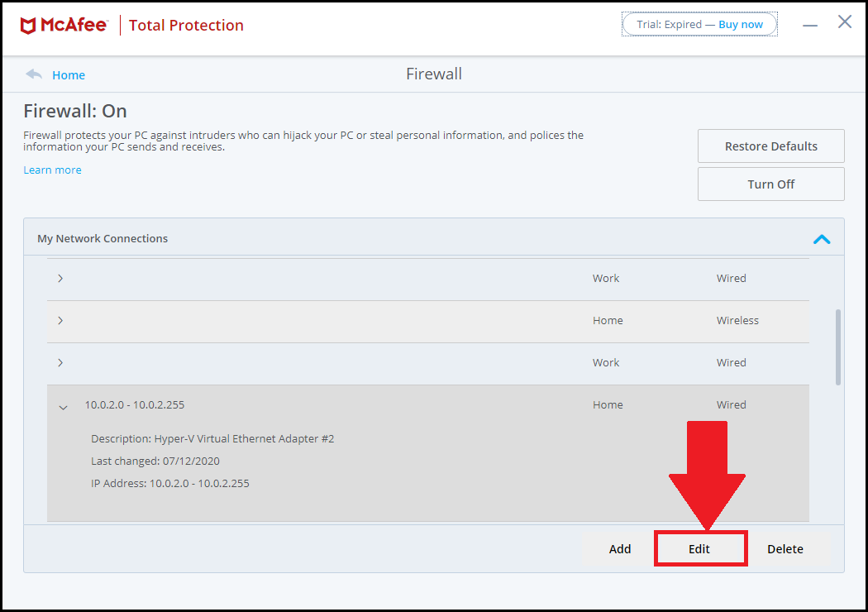Click the McAfee shield logo

tap(27, 26)
